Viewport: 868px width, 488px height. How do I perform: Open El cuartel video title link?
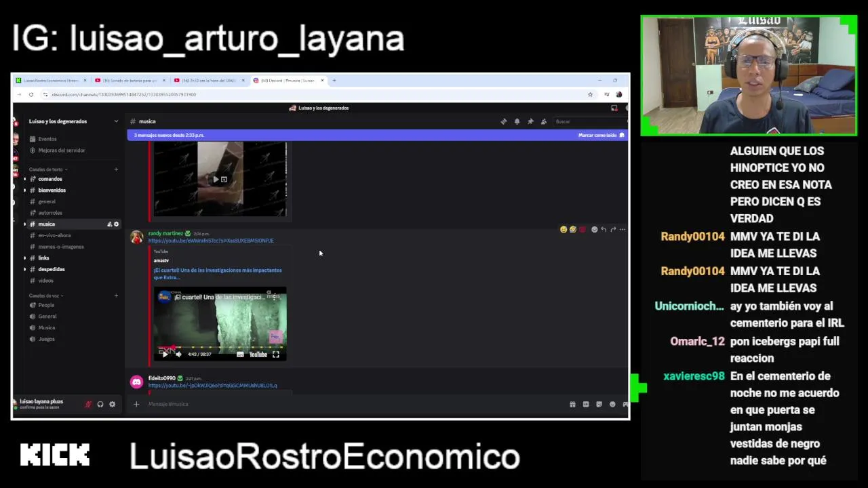pyautogui.click(x=217, y=274)
